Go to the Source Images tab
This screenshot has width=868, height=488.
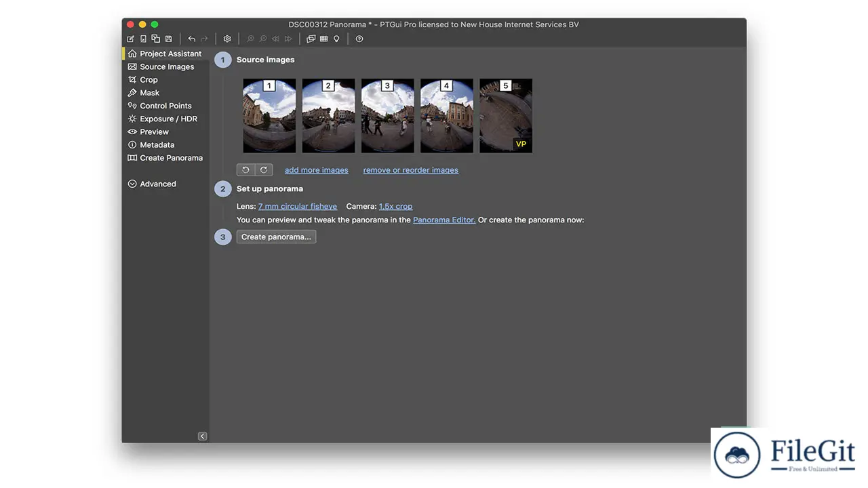click(165, 66)
